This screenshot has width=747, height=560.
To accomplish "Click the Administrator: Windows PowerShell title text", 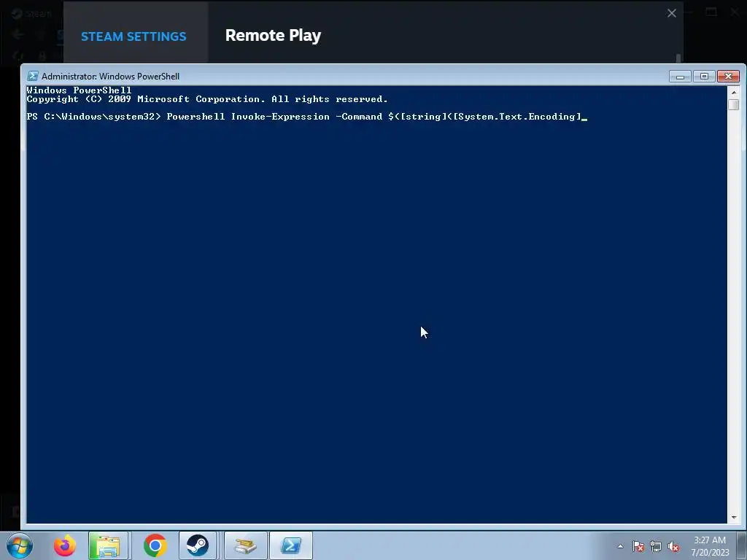I will [x=111, y=76].
